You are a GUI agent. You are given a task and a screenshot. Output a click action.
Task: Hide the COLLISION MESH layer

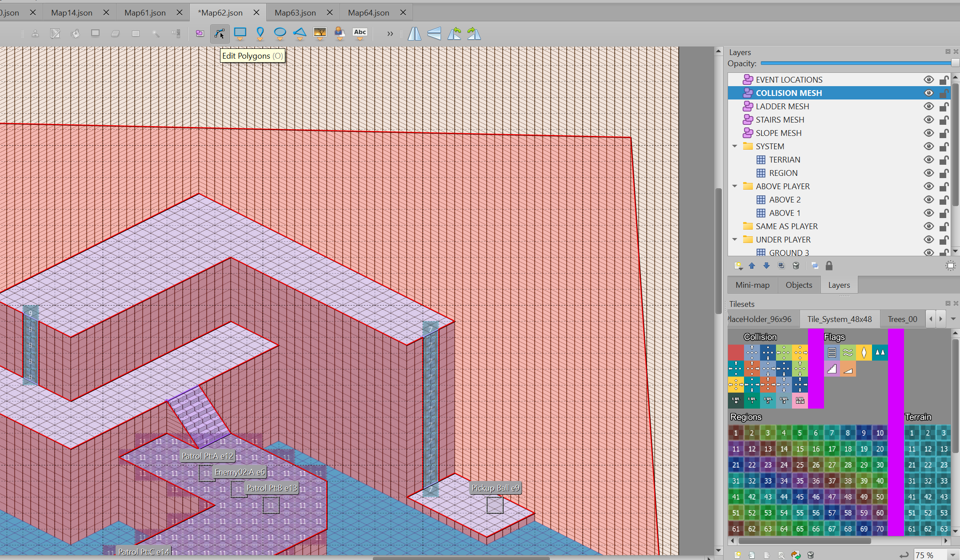928,93
